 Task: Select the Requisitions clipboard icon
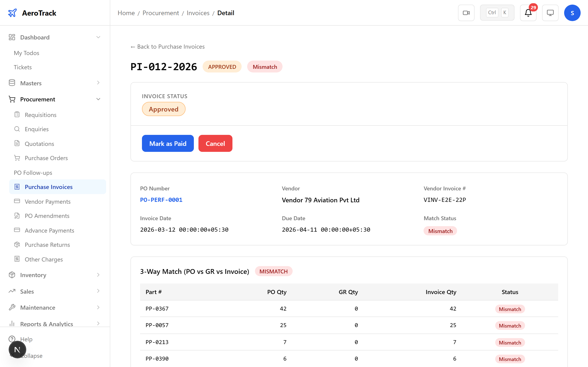pyautogui.click(x=17, y=114)
